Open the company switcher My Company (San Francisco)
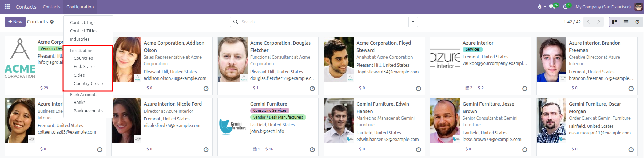Image resolution: width=644 pixels, height=158 pixels. click(x=603, y=7)
